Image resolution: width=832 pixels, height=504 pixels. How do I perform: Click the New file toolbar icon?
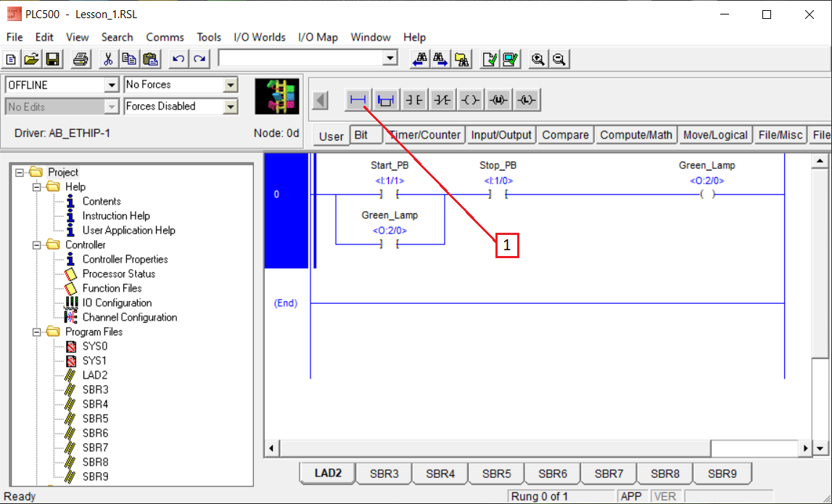click(11, 59)
